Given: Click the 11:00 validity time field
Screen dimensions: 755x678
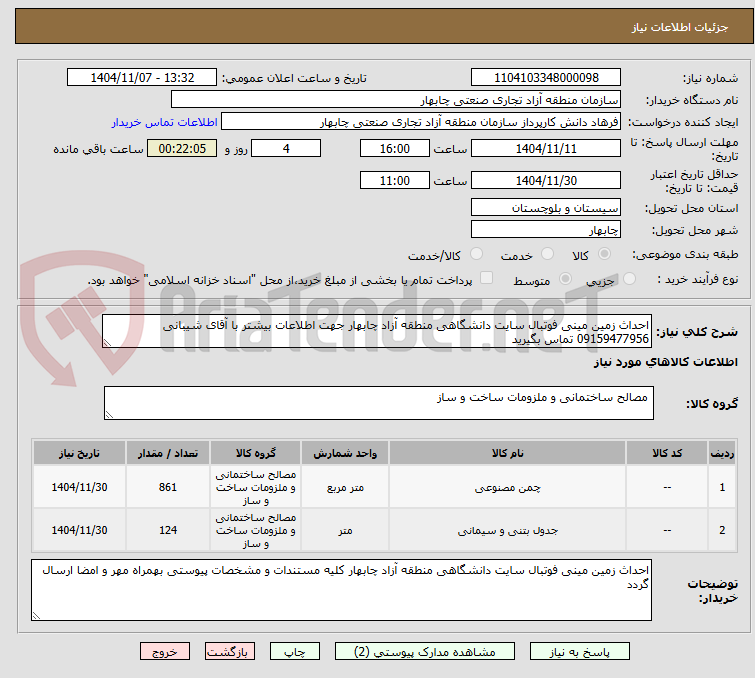Looking at the screenshot, I should tap(394, 181).
